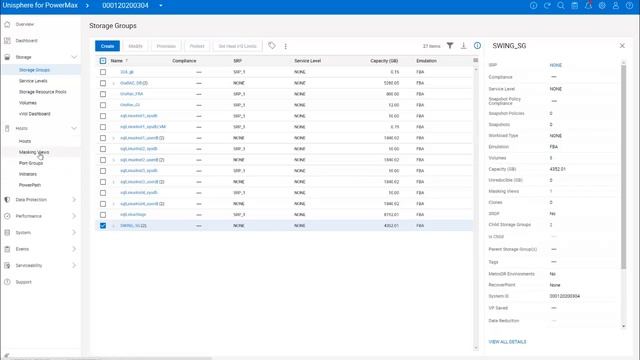Screen dimensions: 640x360
Task: Click the details panel vertical scrollbar
Action: pyautogui.click(x=623, y=167)
